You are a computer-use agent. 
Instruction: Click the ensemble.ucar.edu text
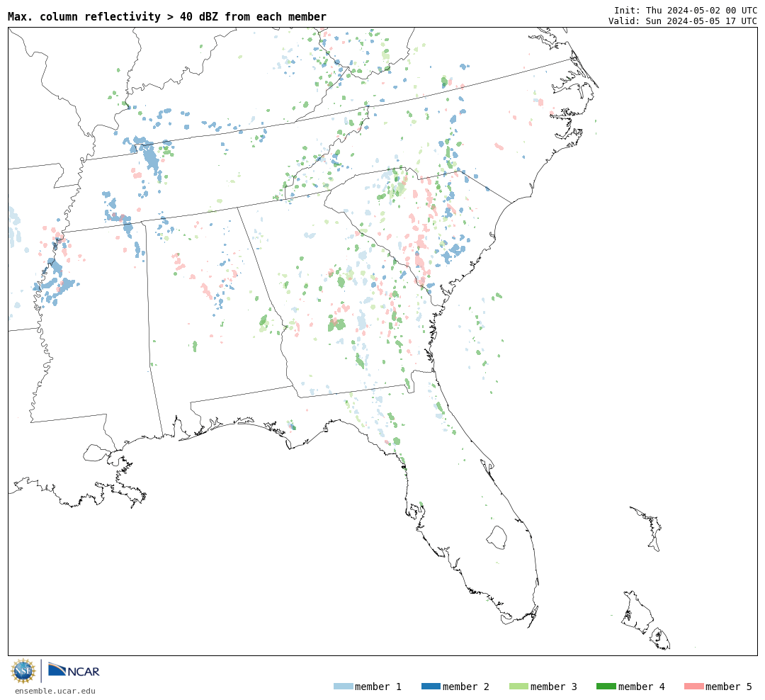point(55,691)
